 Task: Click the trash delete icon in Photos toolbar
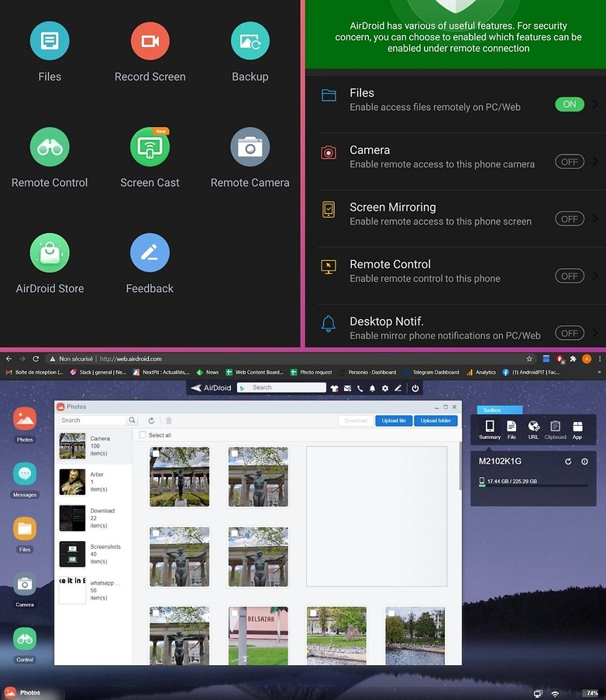pos(169,420)
